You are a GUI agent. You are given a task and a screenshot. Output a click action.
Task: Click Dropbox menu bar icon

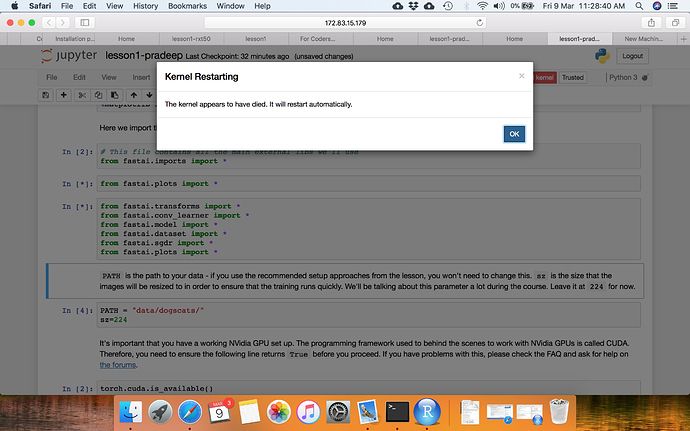(413, 6)
